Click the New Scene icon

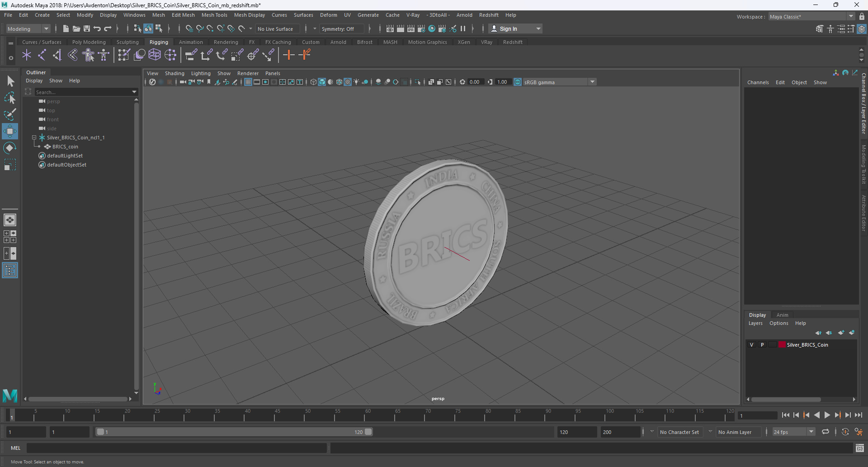[66, 29]
